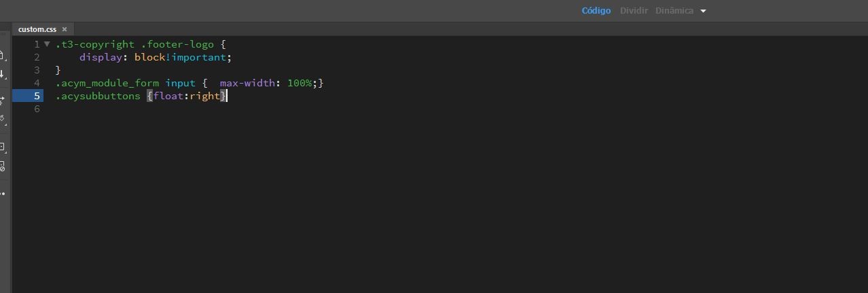The width and height of the screenshot is (868, 293).
Task: Open the Open Documents toolbar icon
Action: (2, 56)
